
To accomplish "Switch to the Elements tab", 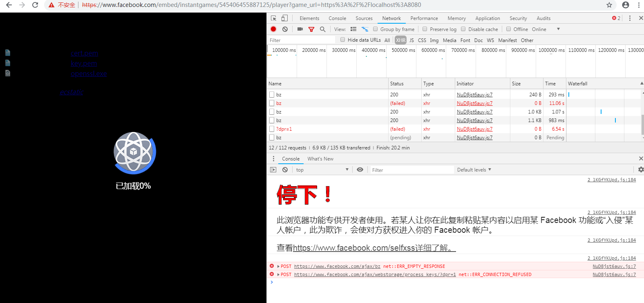I will (x=309, y=18).
